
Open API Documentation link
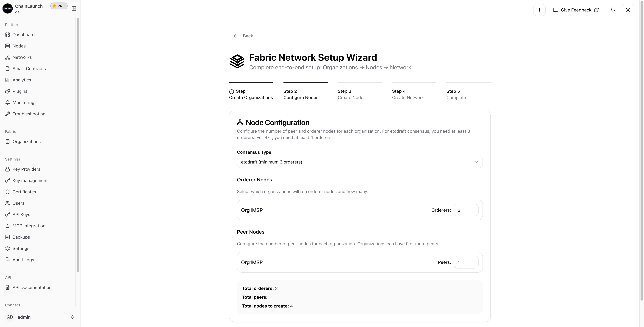coord(32,288)
